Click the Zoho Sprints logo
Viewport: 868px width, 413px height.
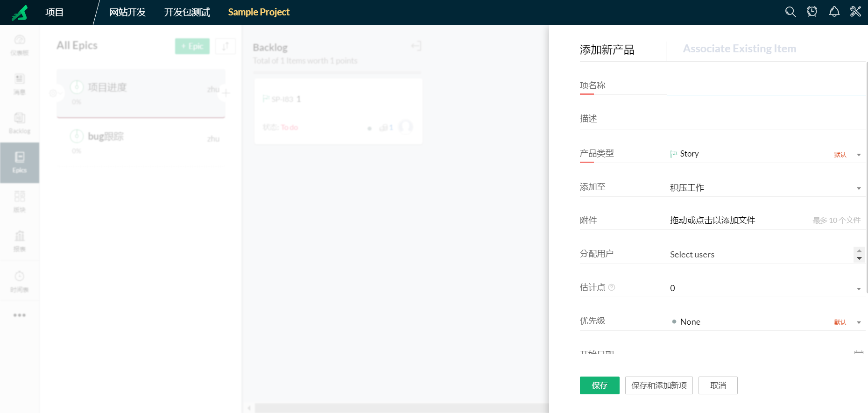tap(20, 13)
